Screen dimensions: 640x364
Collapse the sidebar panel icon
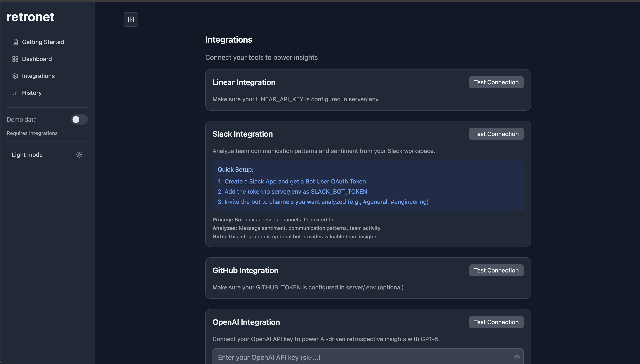point(131,19)
